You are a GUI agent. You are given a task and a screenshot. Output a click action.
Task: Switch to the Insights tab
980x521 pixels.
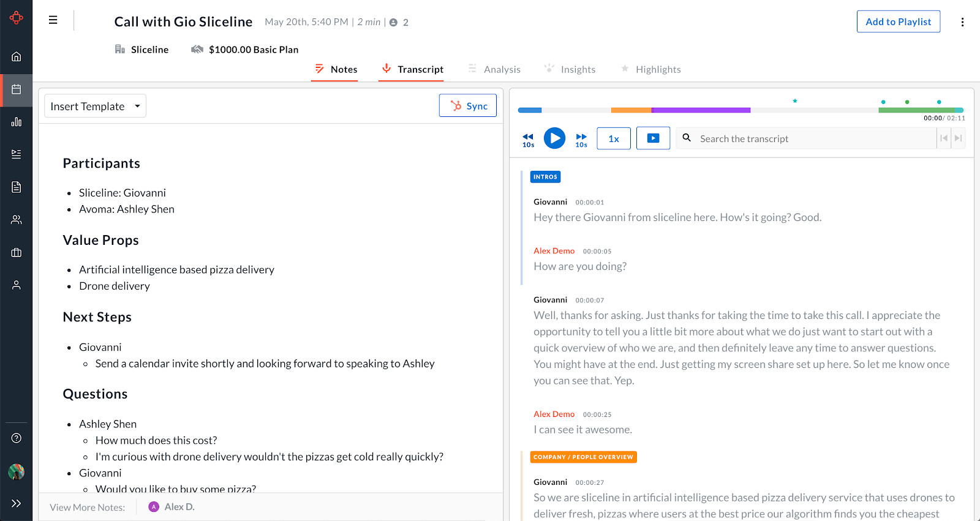click(570, 69)
